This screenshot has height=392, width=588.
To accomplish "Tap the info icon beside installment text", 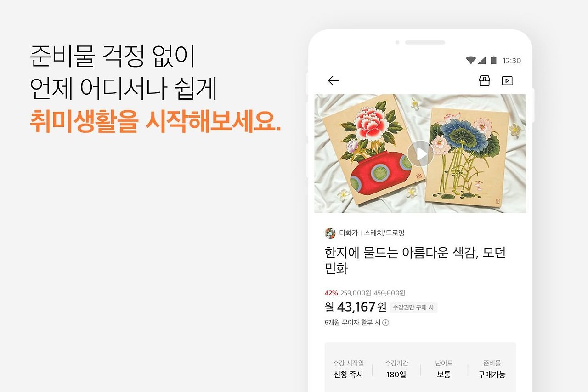I will coord(386,323).
